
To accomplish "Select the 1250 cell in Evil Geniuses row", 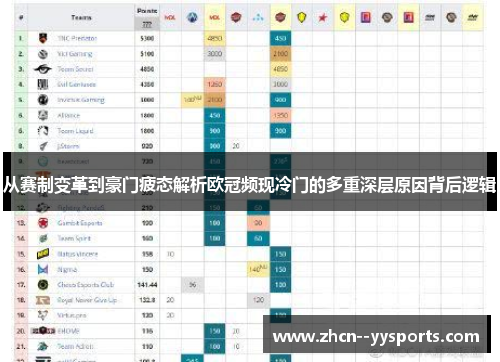I will pos(215,84).
